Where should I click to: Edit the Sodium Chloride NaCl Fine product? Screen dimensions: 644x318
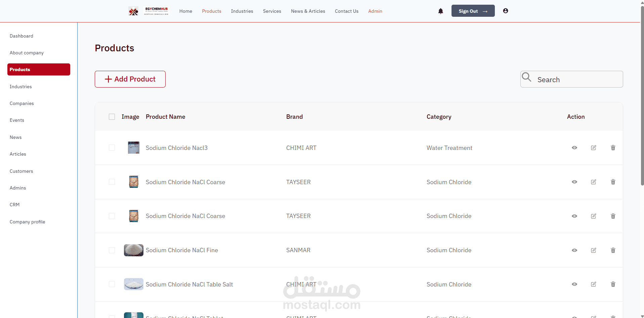594,250
